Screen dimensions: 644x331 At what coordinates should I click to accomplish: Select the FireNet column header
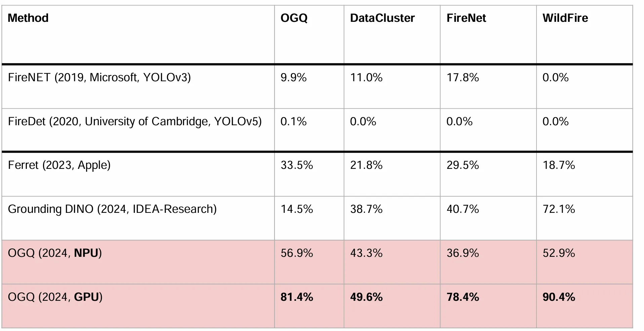488,35
